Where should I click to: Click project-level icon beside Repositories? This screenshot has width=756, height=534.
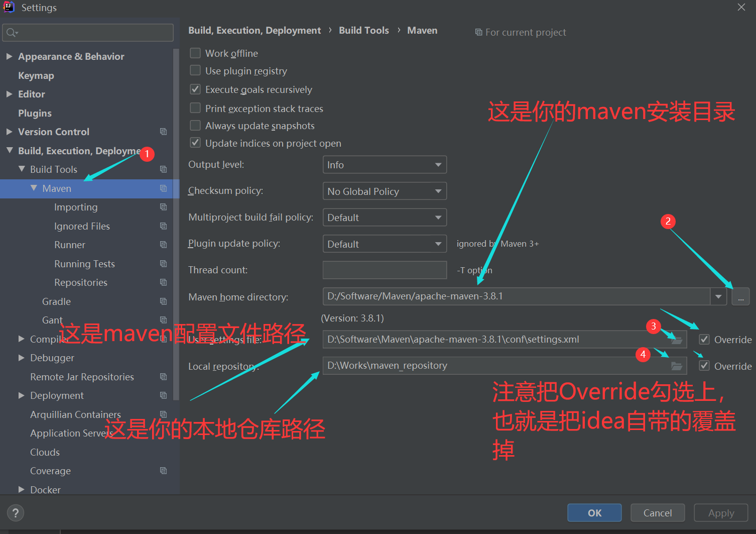point(163,282)
